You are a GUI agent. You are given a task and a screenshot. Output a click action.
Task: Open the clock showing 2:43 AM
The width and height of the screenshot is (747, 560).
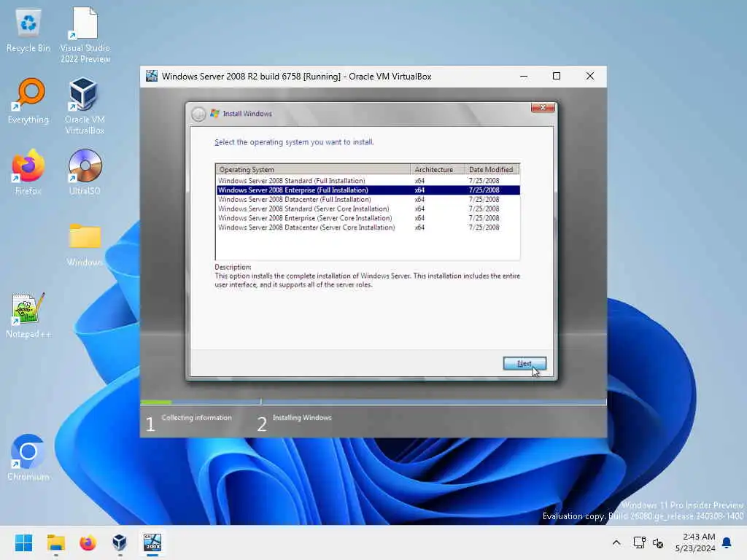click(x=695, y=542)
